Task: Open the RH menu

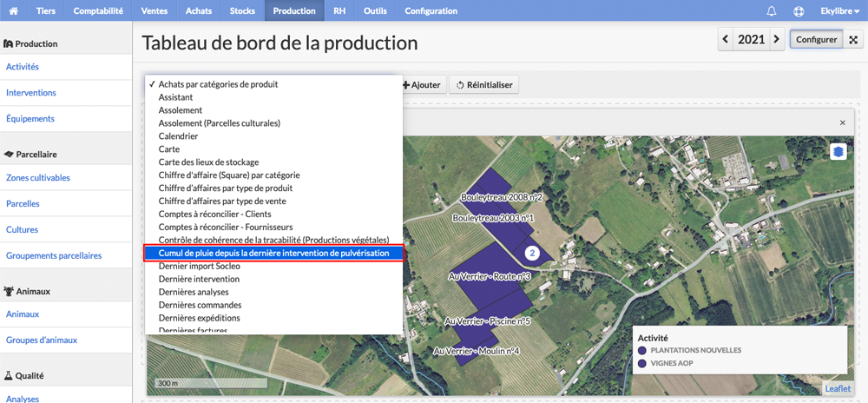Action: click(x=340, y=10)
